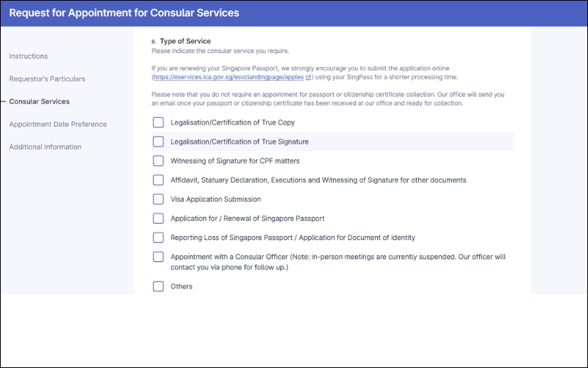Click the Visa Application Submission label
The width and height of the screenshot is (588, 368).
click(x=215, y=199)
